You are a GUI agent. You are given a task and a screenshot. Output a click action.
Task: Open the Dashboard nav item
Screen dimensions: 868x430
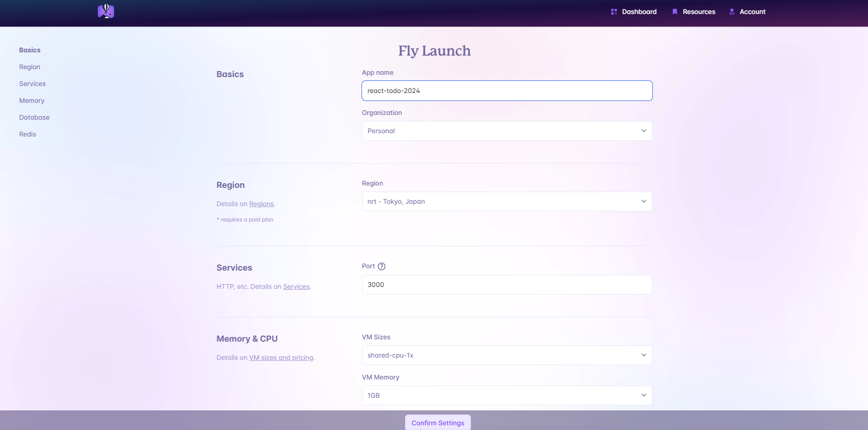(x=634, y=12)
